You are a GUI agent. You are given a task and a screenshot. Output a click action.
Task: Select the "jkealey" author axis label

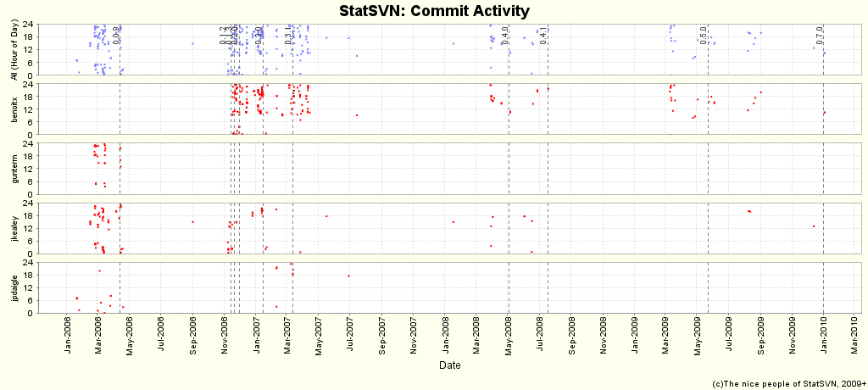[14, 228]
